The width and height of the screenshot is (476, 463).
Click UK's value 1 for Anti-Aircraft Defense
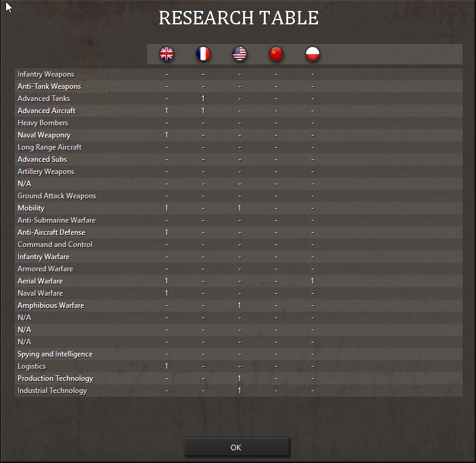pos(167,232)
